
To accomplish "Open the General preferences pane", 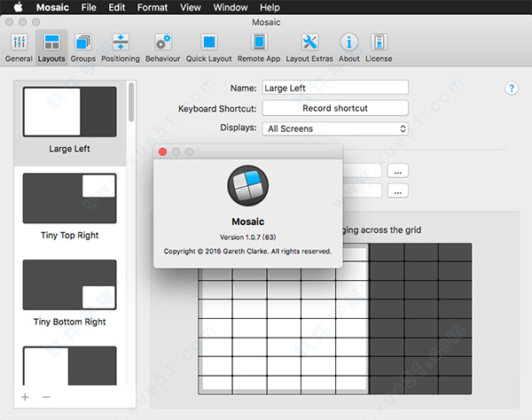I will tap(19, 48).
